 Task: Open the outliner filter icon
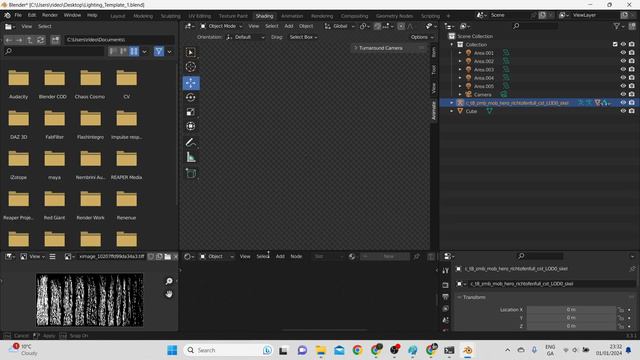(x=617, y=26)
